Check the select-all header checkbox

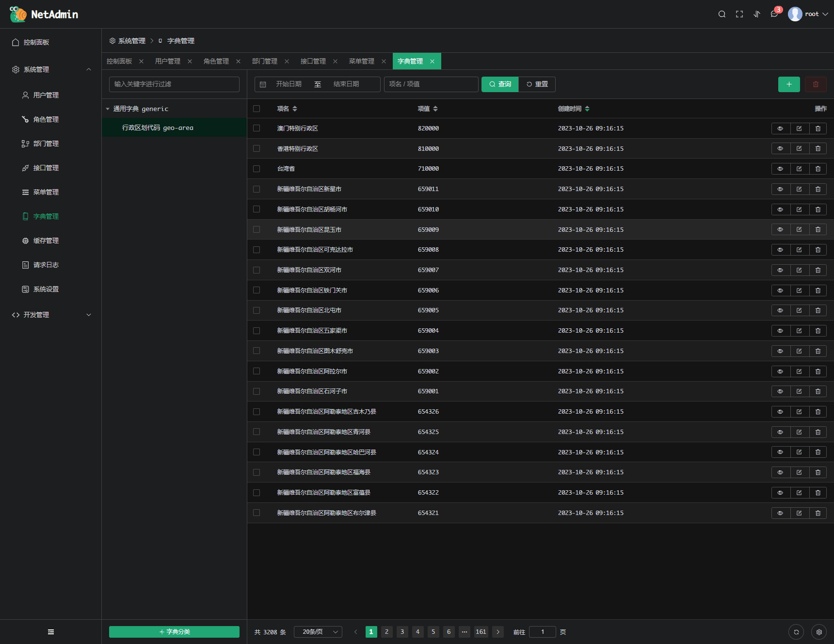click(x=257, y=109)
